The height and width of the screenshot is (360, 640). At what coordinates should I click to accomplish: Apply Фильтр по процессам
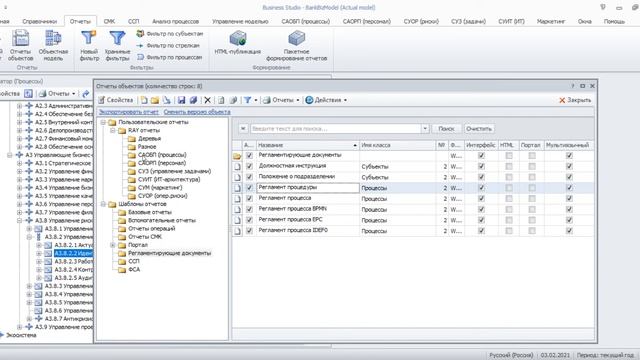point(169,57)
